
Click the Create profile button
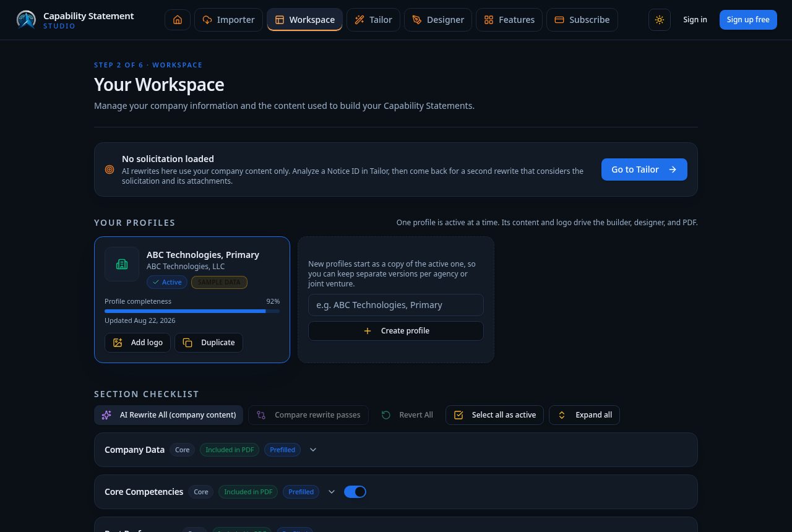pos(396,331)
